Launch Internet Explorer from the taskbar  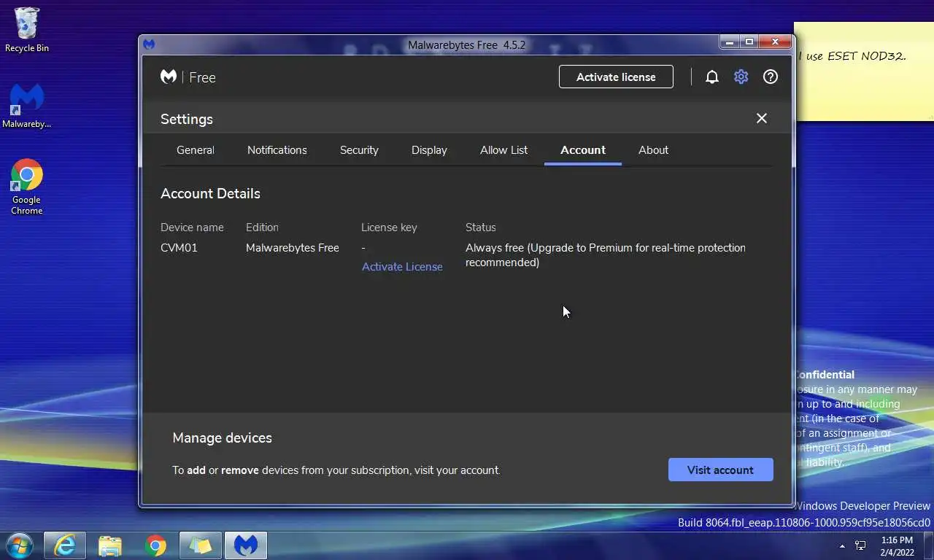(x=65, y=545)
